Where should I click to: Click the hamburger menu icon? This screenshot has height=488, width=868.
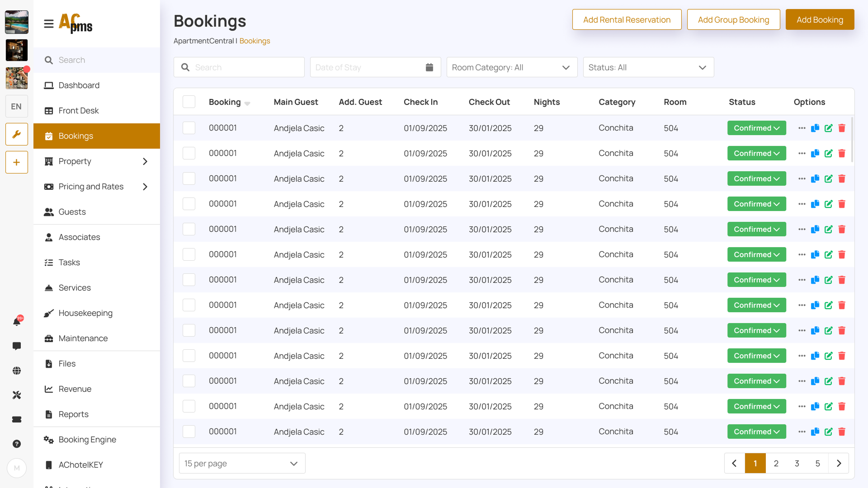pos(49,23)
